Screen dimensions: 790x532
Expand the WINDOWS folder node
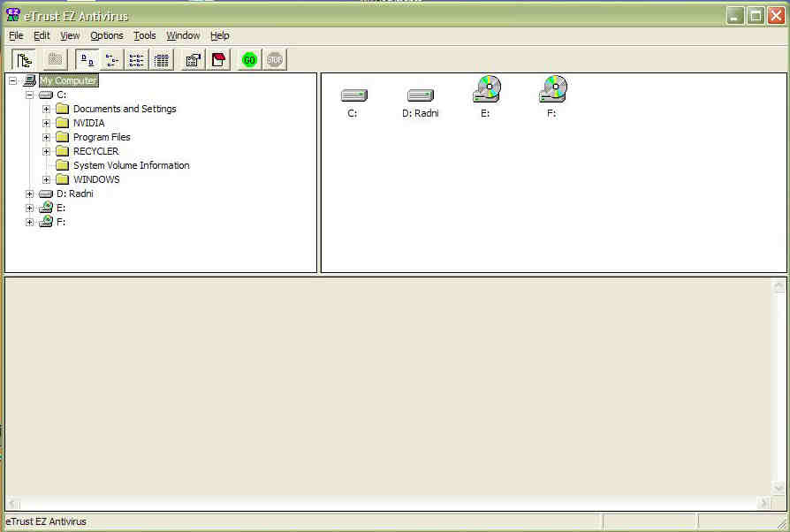click(47, 179)
